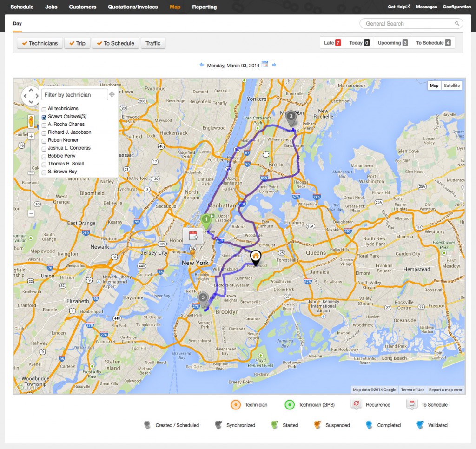The image size is (476, 449).
Task: Click the map pan control
Action: (31, 96)
